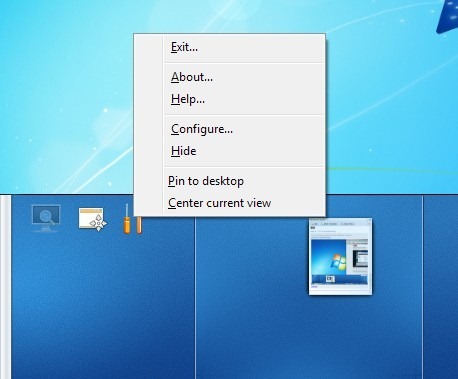Select the window thumbnail in desktop pane
Screen dimensions: 458x379
coord(340,256)
